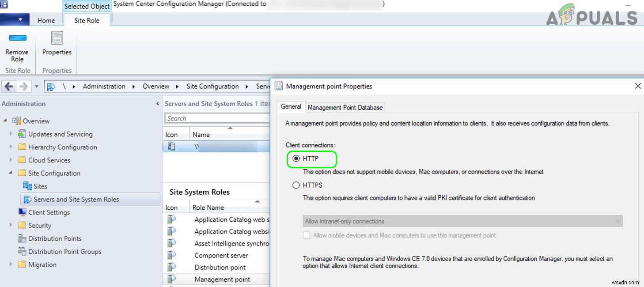Click inside the Search field
Image resolution: width=644 pixels, height=287 pixels.
[216, 118]
